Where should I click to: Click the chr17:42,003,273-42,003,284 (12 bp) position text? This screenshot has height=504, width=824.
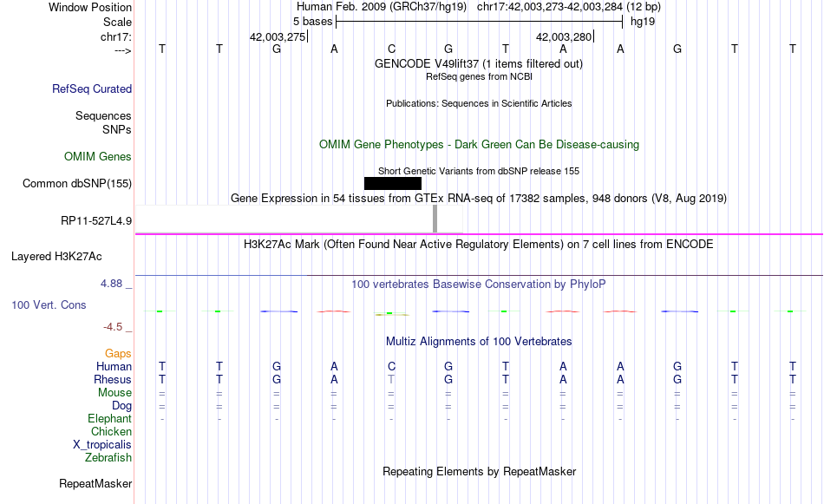[569, 7]
